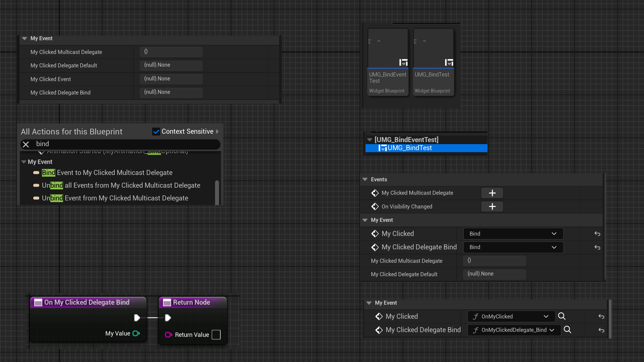Toggle the Context Sensitive checkbox
This screenshot has width=644, height=362.
pyautogui.click(x=156, y=132)
